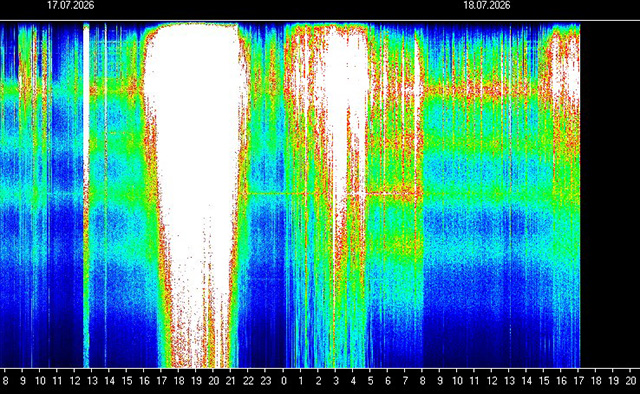Click the last hour 20 marker at far right

(631, 381)
